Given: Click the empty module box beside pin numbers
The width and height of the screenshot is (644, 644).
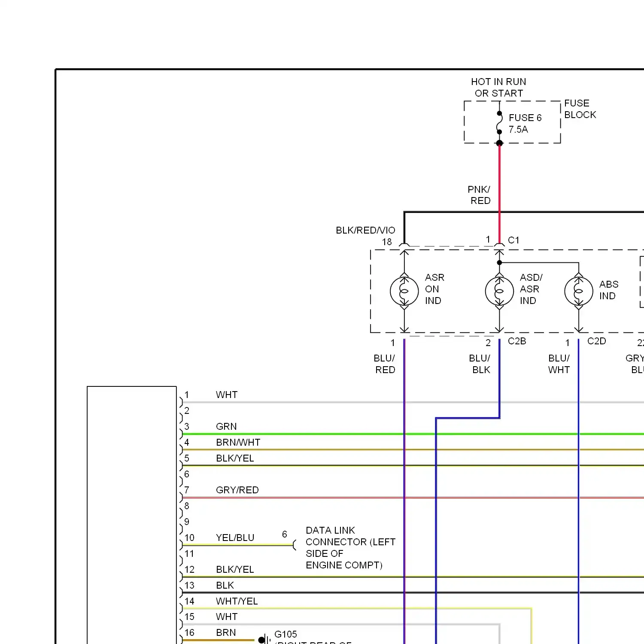Looking at the screenshot, I should point(132,515).
